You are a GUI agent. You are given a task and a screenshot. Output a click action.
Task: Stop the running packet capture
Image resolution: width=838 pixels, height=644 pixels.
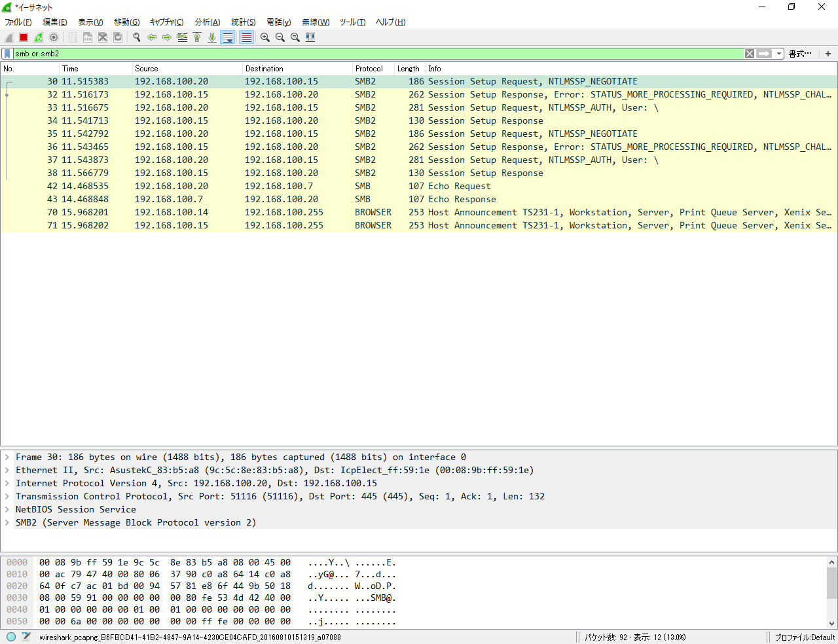[x=24, y=37]
